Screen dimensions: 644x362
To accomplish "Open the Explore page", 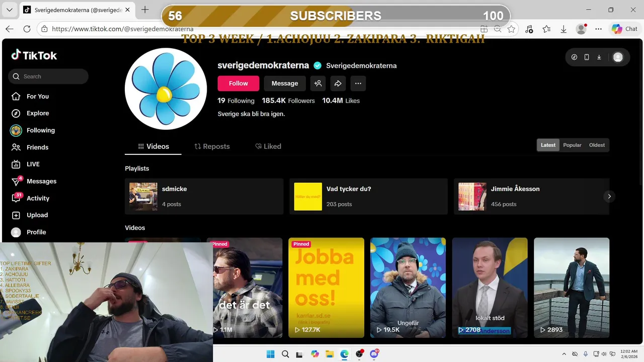I will click(x=31, y=113).
